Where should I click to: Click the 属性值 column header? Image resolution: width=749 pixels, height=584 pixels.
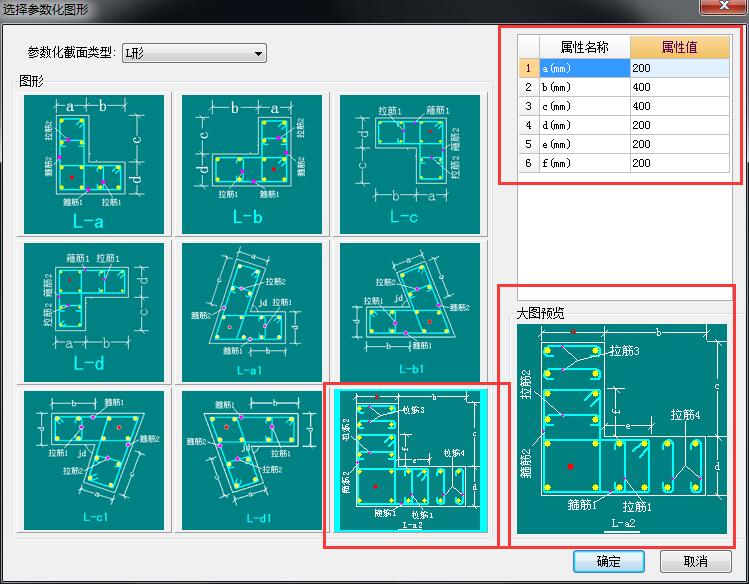point(679,47)
